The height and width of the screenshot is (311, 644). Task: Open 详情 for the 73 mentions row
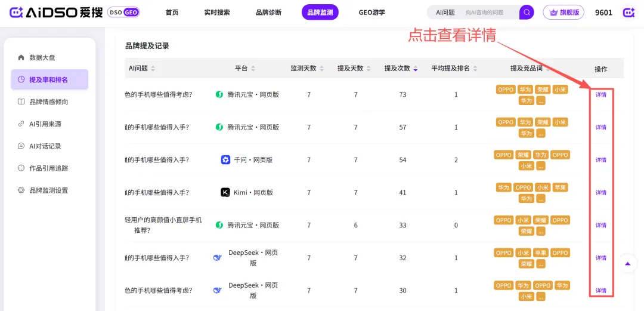[601, 95]
